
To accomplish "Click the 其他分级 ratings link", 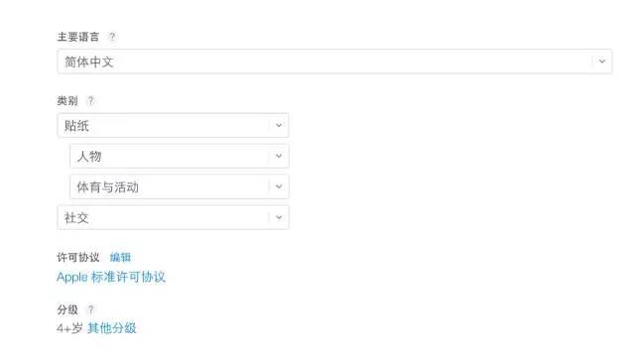I will [112, 328].
